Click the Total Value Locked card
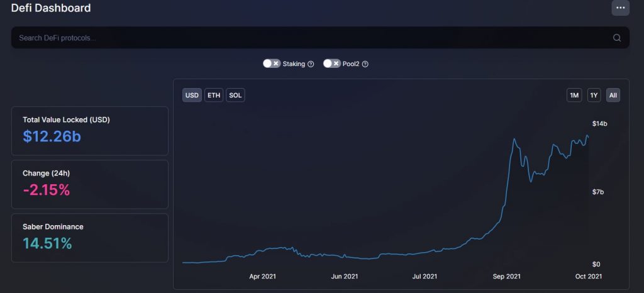Viewport: 644px width, 293px height. tap(89, 131)
